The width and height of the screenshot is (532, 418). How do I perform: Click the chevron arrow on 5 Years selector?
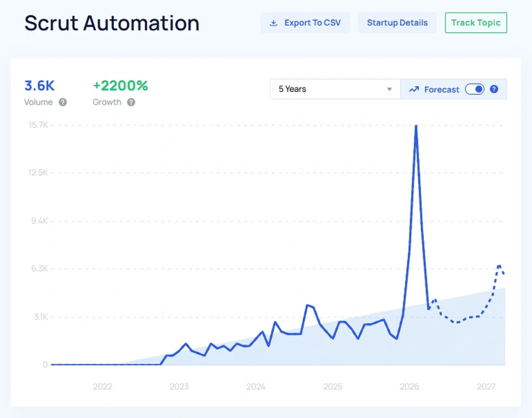point(389,89)
